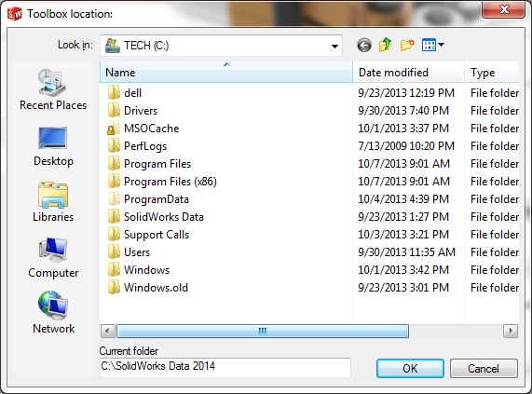Open Libraries in the places bar
This screenshot has height=394, width=532.
[x=53, y=202]
